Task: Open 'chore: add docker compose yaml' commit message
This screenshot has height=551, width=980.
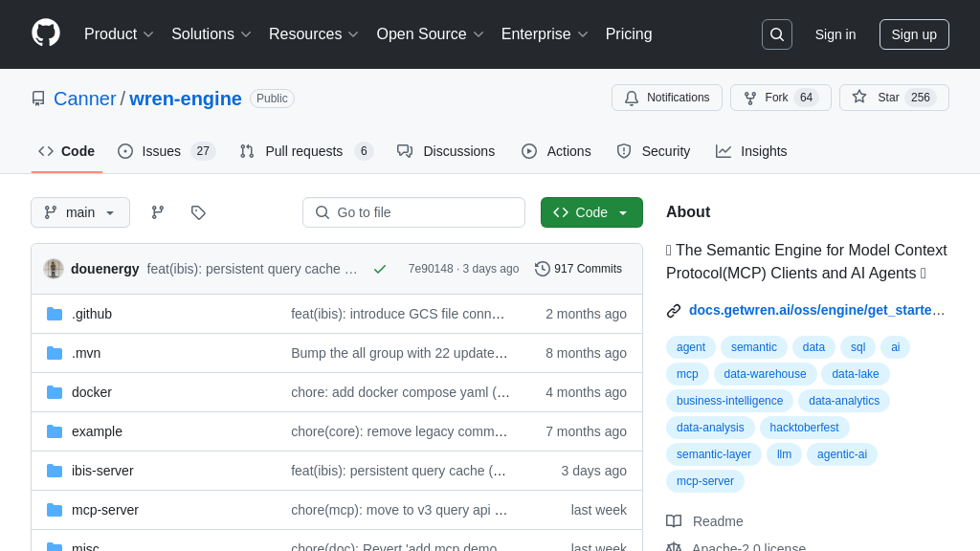Action: [401, 392]
